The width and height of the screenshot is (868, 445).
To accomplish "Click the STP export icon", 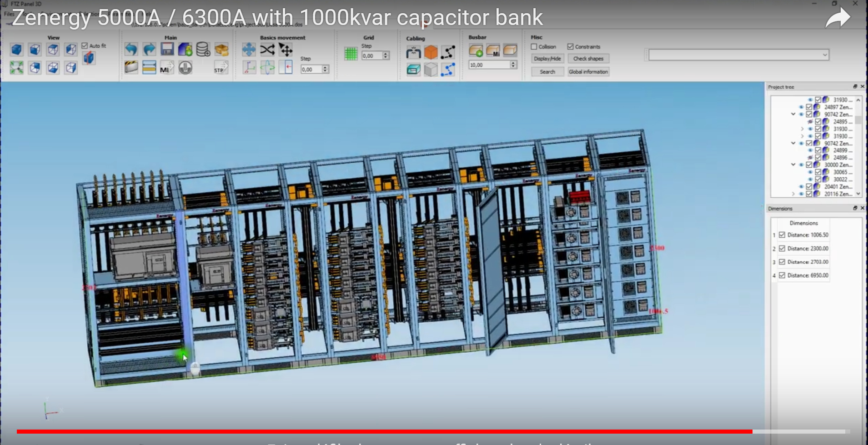I will [221, 67].
